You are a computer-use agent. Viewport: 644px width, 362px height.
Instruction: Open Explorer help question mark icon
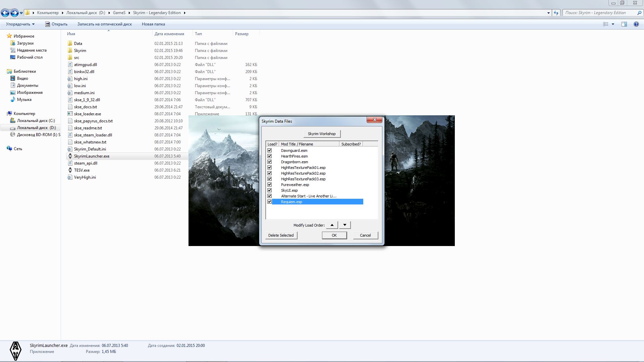coord(636,24)
